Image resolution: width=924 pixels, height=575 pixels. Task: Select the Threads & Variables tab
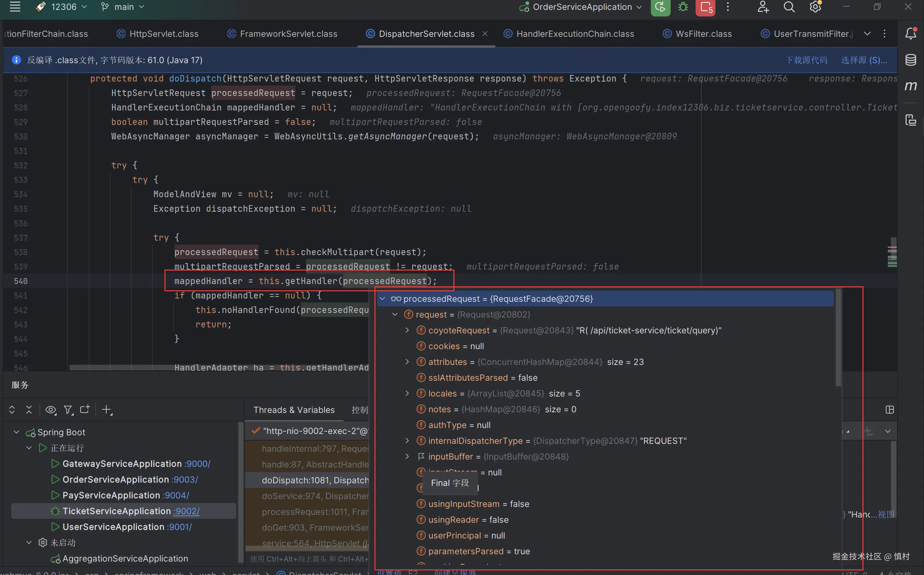coord(294,410)
